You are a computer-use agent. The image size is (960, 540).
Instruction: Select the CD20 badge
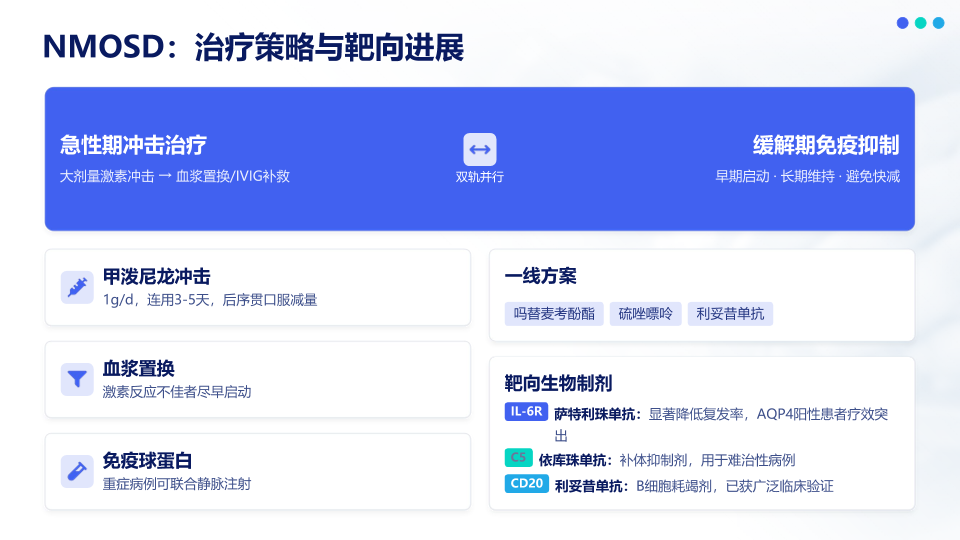[527, 484]
